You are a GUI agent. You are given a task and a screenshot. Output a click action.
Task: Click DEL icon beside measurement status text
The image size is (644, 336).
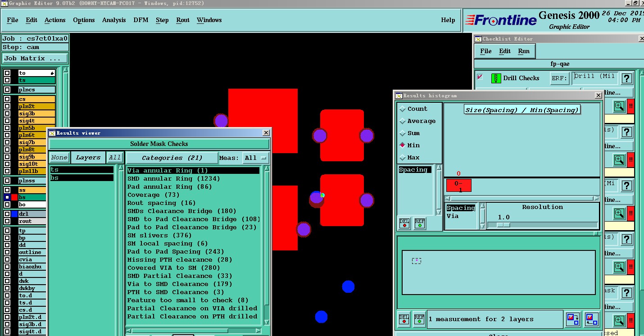tap(404, 319)
